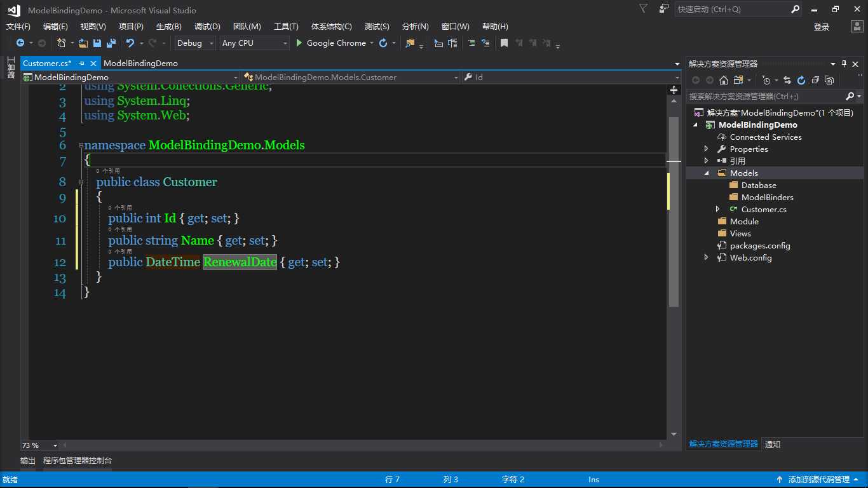Click the editor horizontal scrollbar track
The image size is (868, 488).
[x=363, y=445]
